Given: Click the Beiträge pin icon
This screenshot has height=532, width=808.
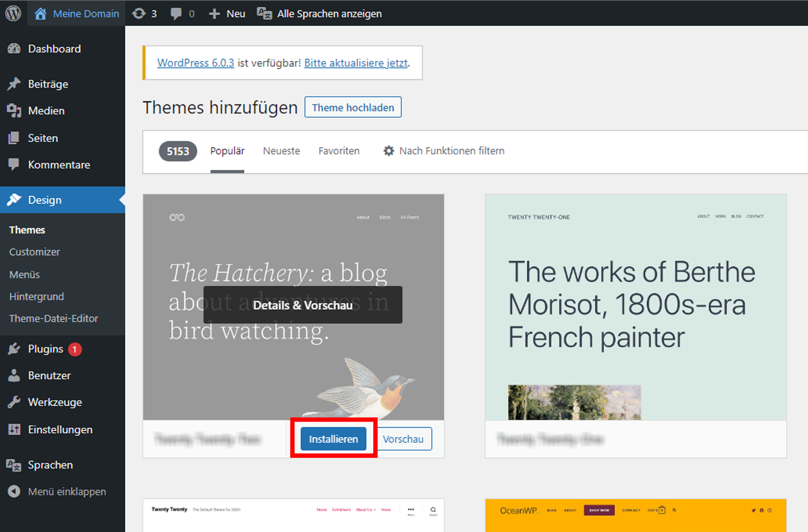Looking at the screenshot, I should pos(14,84).
